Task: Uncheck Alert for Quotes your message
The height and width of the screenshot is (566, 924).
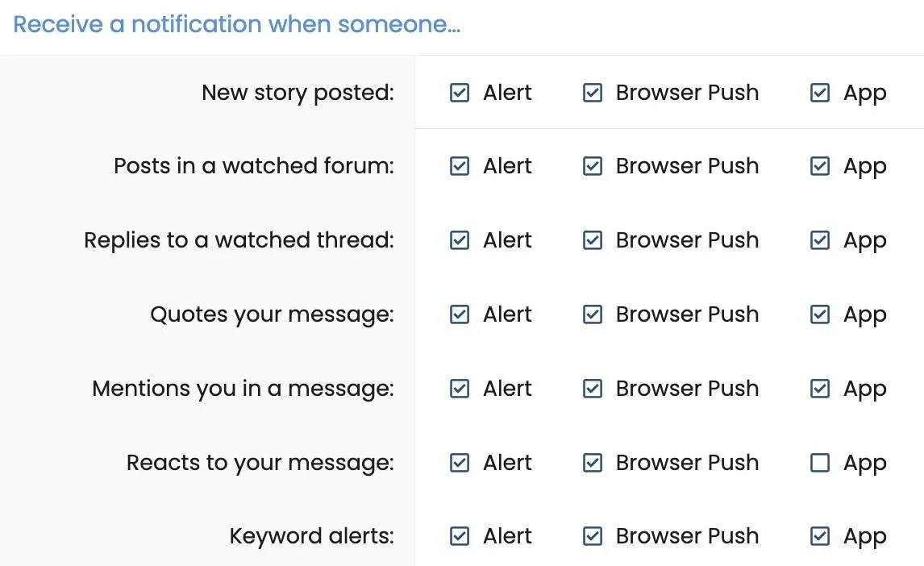Action: 459,314
